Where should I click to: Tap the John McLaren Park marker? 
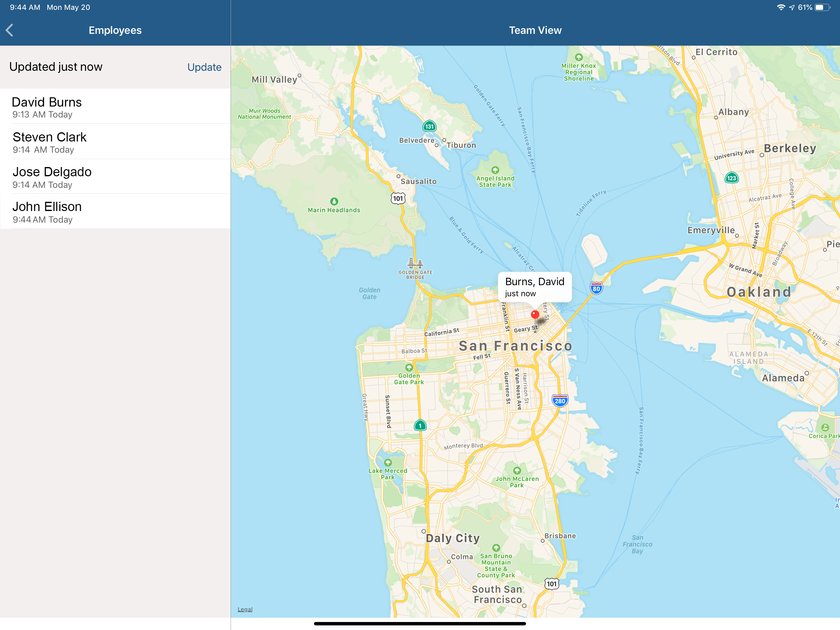(517, 470)
